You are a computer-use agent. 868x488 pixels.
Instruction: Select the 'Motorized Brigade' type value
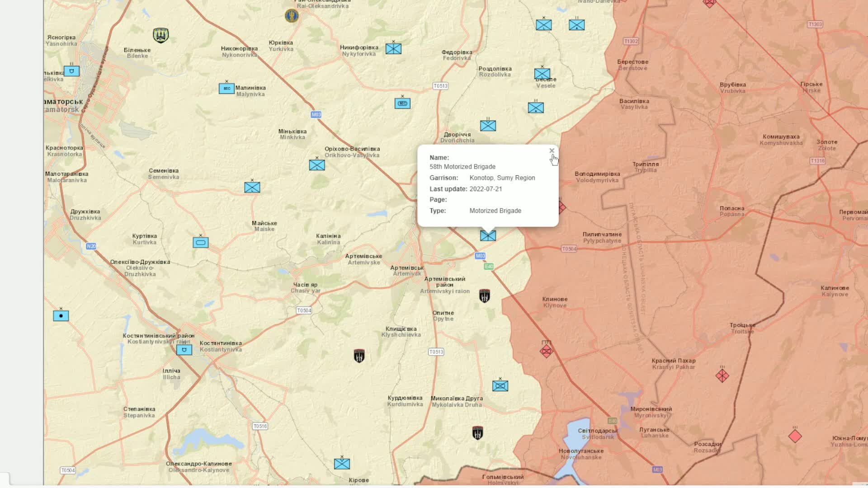(495, 211)
